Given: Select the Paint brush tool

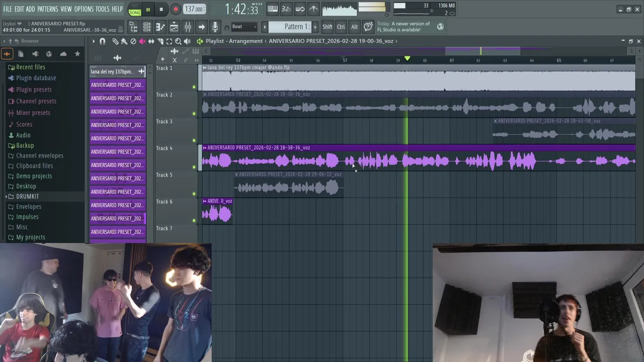Looking at the screenshot, I should 124,41.
